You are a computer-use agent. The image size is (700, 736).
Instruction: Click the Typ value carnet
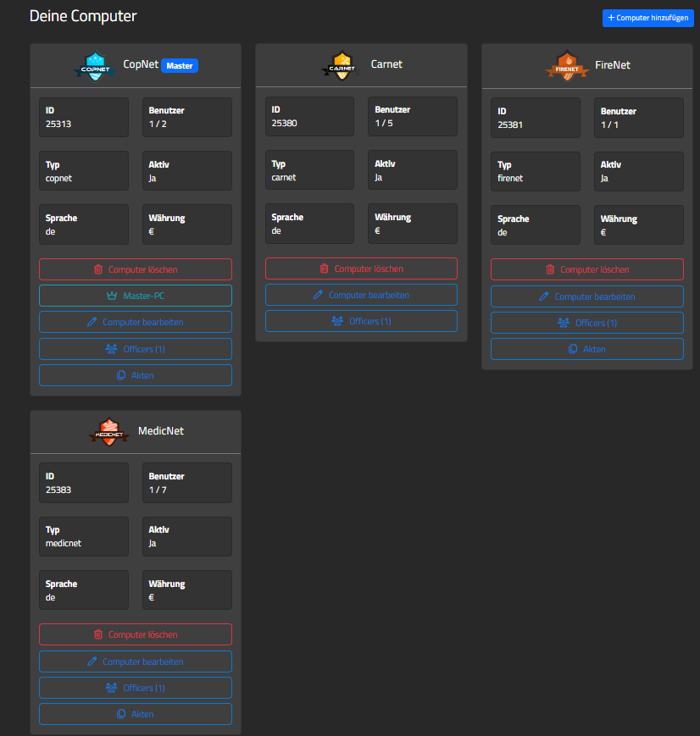pyautogui.click(x=284, y=177)
